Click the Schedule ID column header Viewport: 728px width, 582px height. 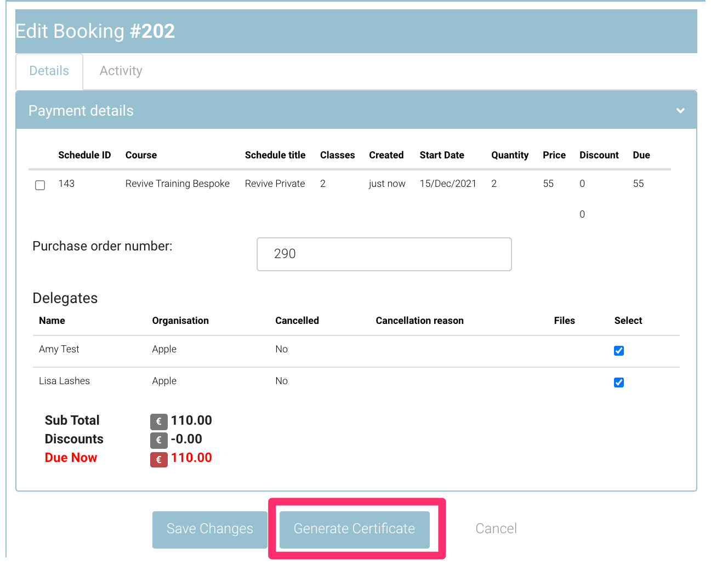pos(84,155)
